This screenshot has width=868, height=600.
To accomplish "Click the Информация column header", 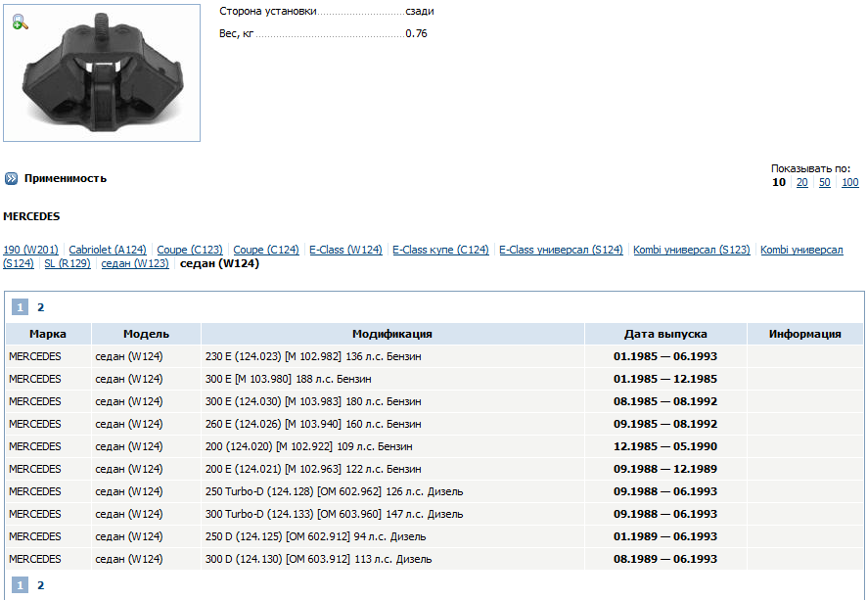I will pos(805,334).
